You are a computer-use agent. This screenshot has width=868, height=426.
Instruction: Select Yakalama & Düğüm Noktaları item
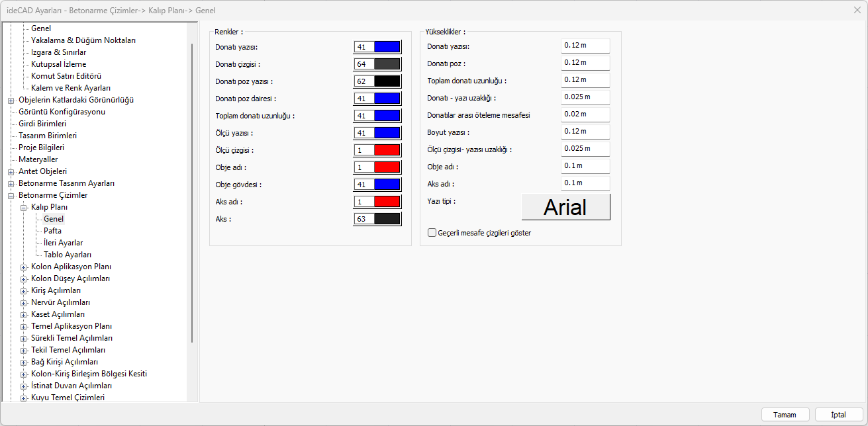(83, 40)
